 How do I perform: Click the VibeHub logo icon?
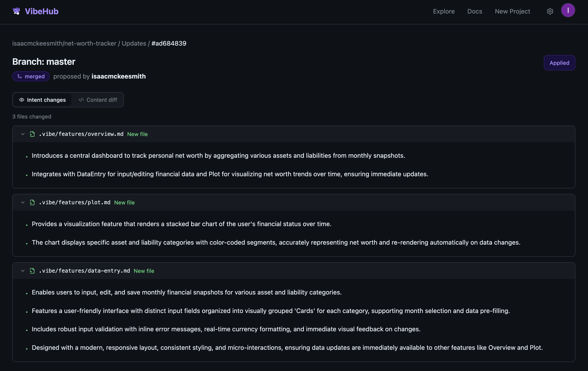[x=16, y=11]
